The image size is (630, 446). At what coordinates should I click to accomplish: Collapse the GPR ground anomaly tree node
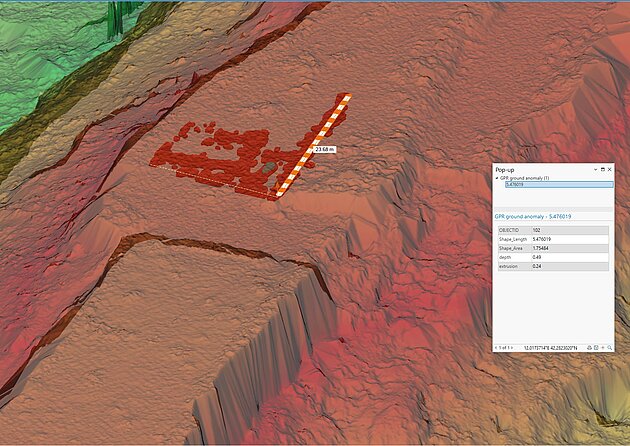pyautogui.click(x=497, y=178)
